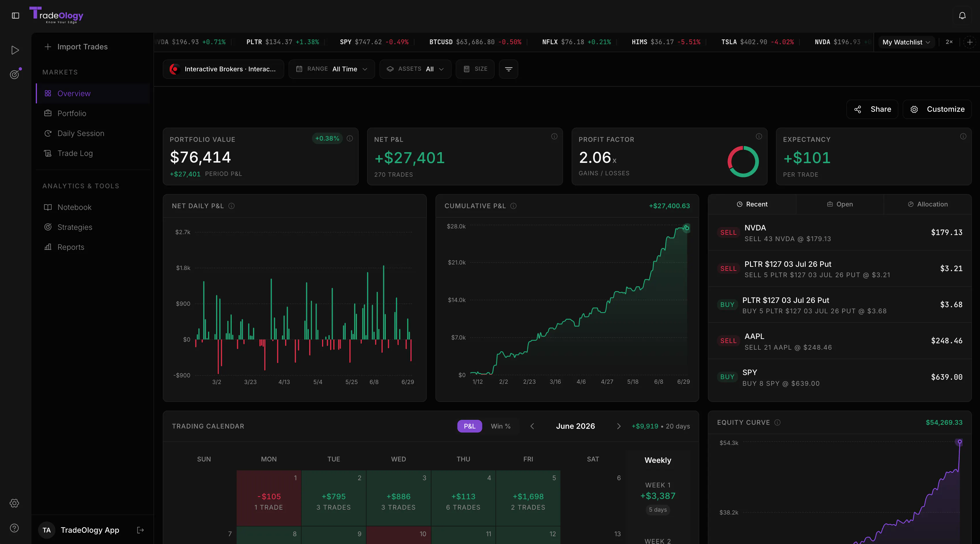Click the +0.38% badge on Portfolio Value
Image resolution: width=980 pixels, height=544 pixels.
[327, 138]
